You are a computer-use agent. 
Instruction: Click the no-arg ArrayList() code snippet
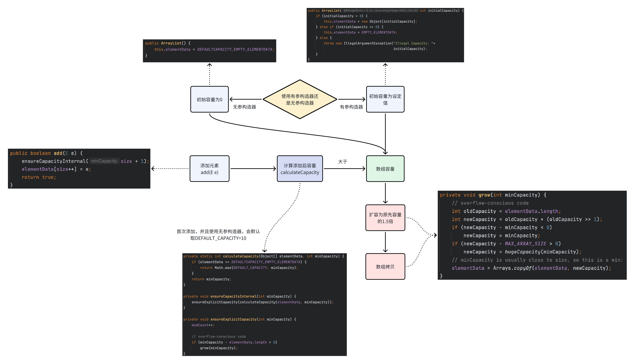click(x=209, y=51)
